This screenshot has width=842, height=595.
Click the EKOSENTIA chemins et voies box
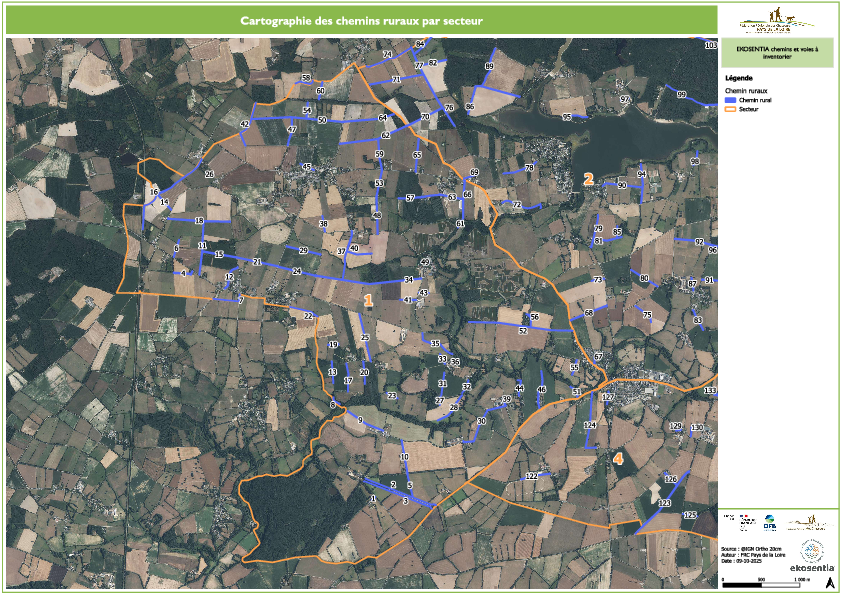click(x=777, y=52)
